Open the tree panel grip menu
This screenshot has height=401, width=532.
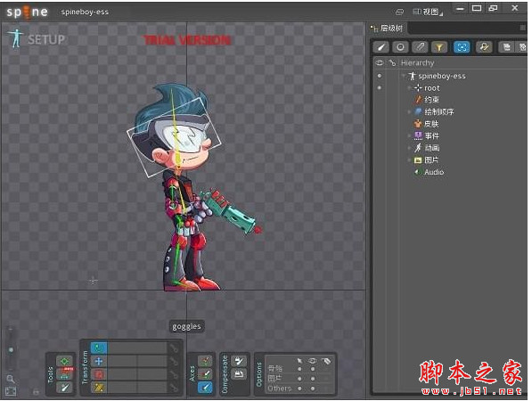[523, 29]
